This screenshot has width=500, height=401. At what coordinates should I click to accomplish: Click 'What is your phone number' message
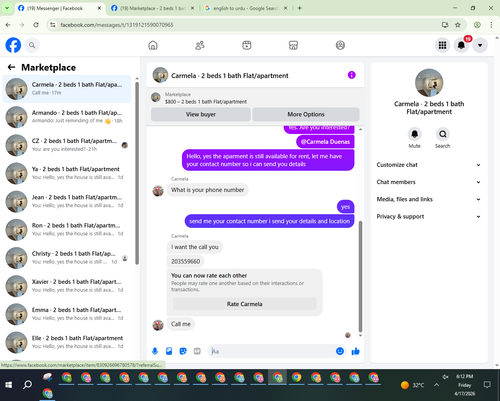tap(207, 190)
